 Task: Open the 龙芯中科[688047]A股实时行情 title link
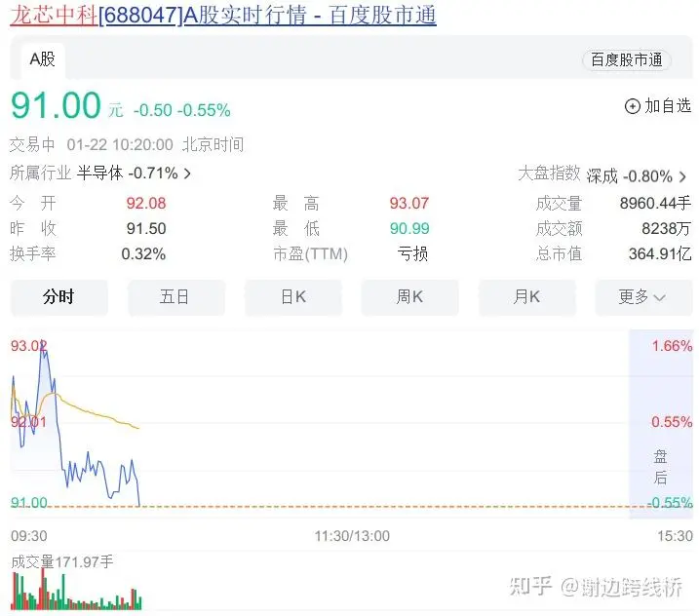pyautogui.click(x=223, y=15)
